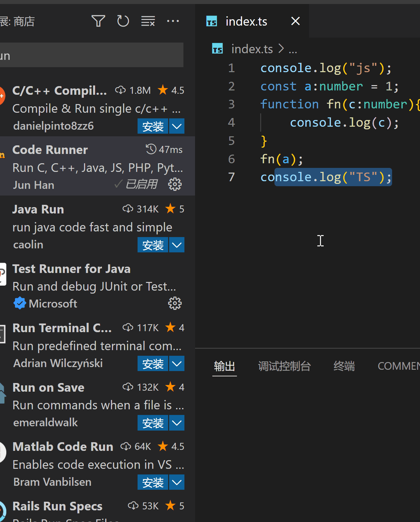
Task: Click index.ts in the breadcrumb path
Action: [252, 49]
